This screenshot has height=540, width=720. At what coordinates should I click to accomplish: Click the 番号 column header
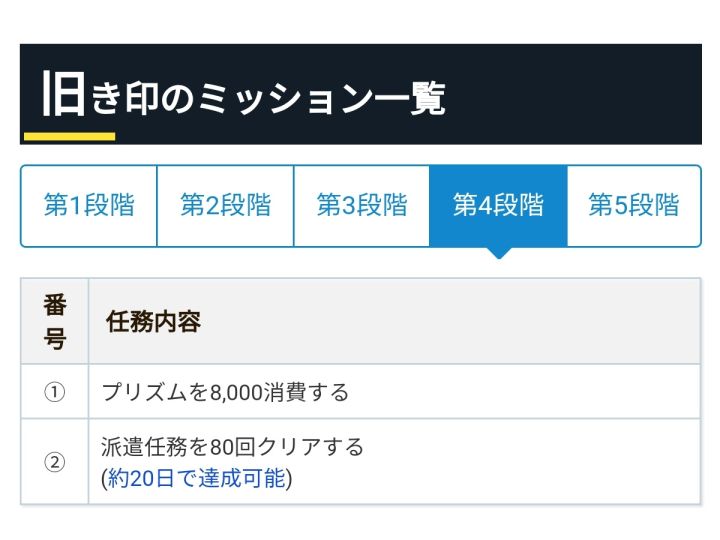click(x=55, y=321)
